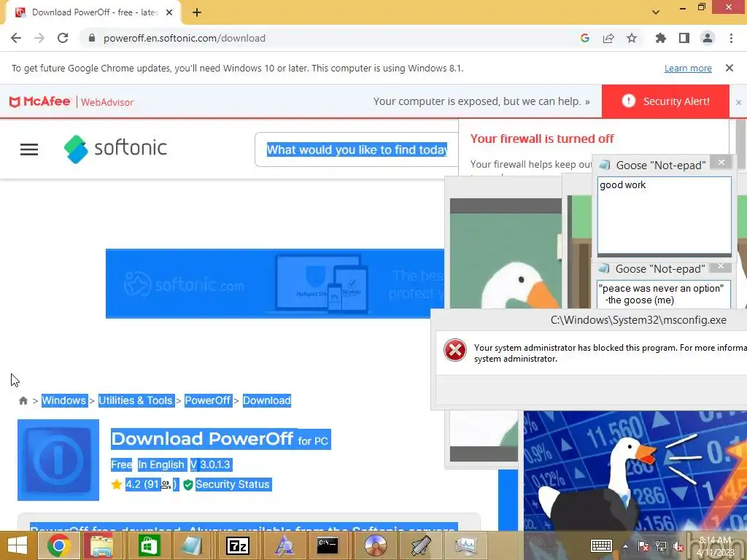Open the Chrome extensions puzzle icon

(x=661, y=38)
